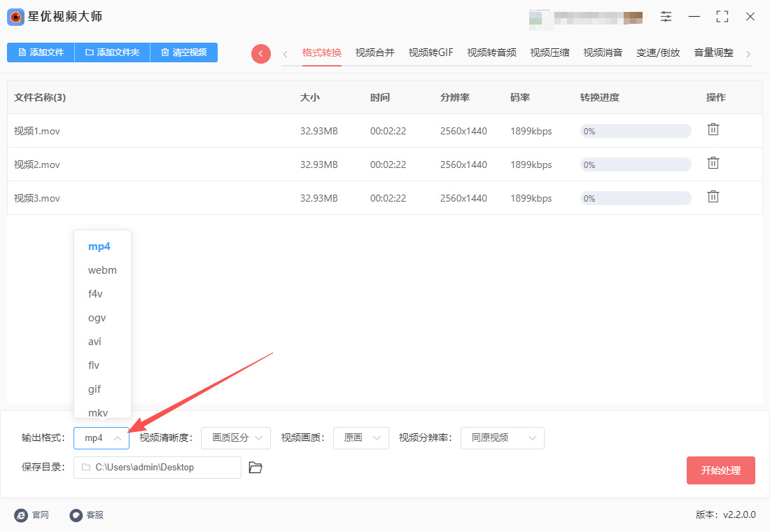Select webm from the output format list

(102, 270)
